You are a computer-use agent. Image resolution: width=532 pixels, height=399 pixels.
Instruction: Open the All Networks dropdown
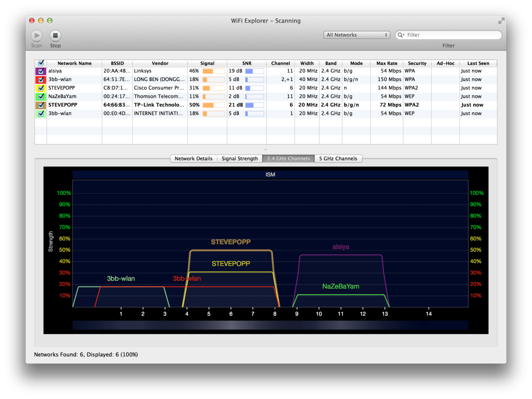click(357, 35)
